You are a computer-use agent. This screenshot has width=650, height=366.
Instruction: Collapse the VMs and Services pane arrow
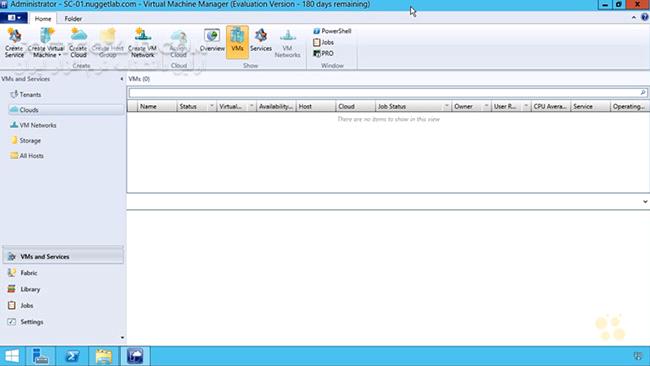point(121,79)
